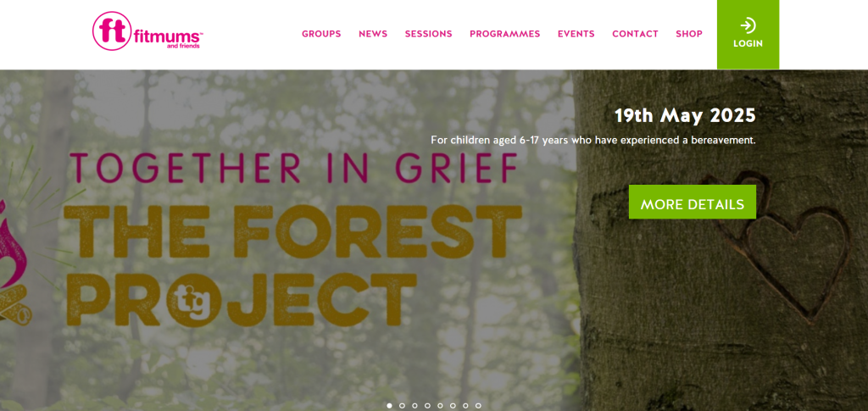Jump to the fourth carousel slide dot
868x411 pixels.
point(427,405)
